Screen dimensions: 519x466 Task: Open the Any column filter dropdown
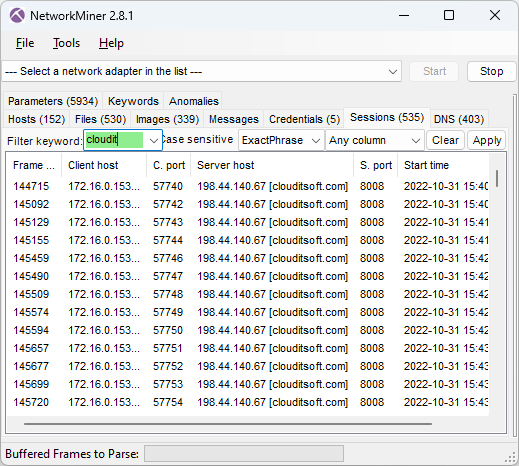374,140
